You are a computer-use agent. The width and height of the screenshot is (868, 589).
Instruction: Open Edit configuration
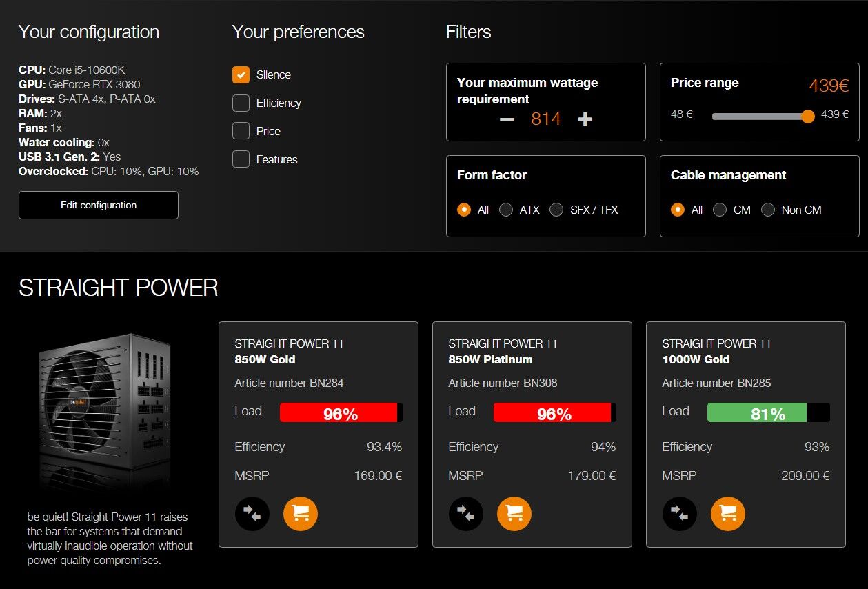click(99, 205)
